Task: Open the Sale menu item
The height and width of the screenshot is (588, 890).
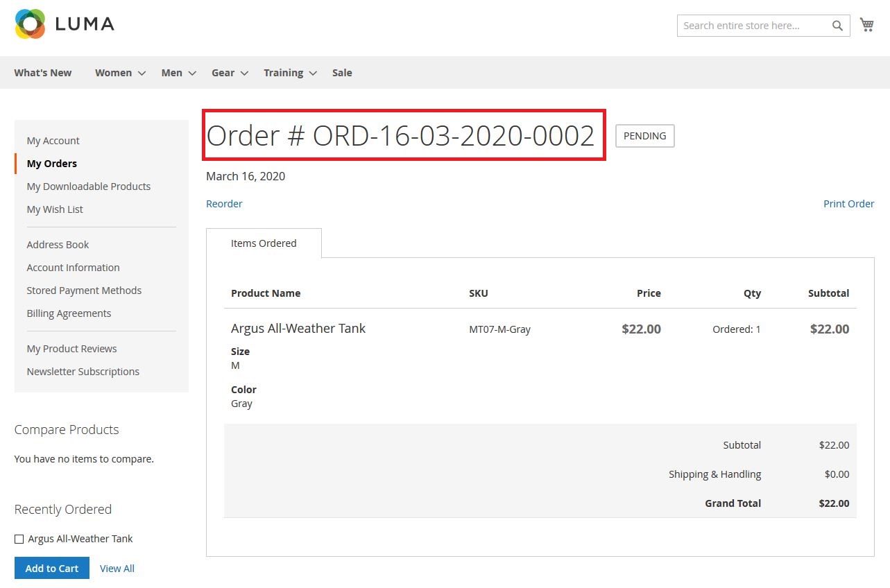Action: pos(341,72)
